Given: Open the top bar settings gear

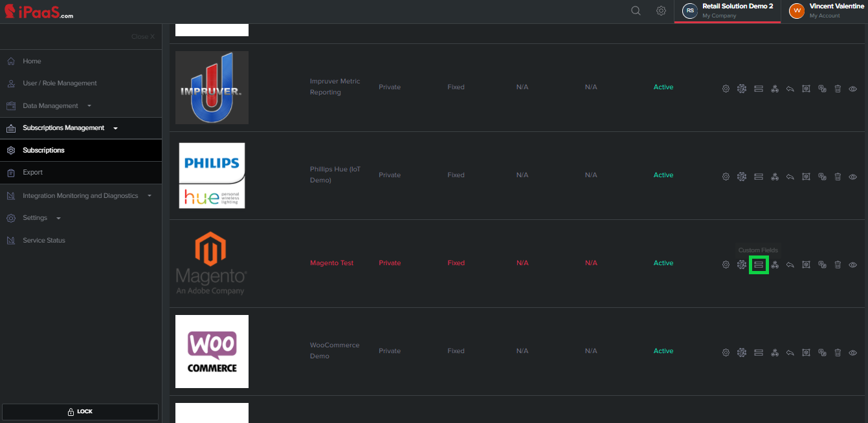Looking at the screenshot, I should [x=661, y=10].
